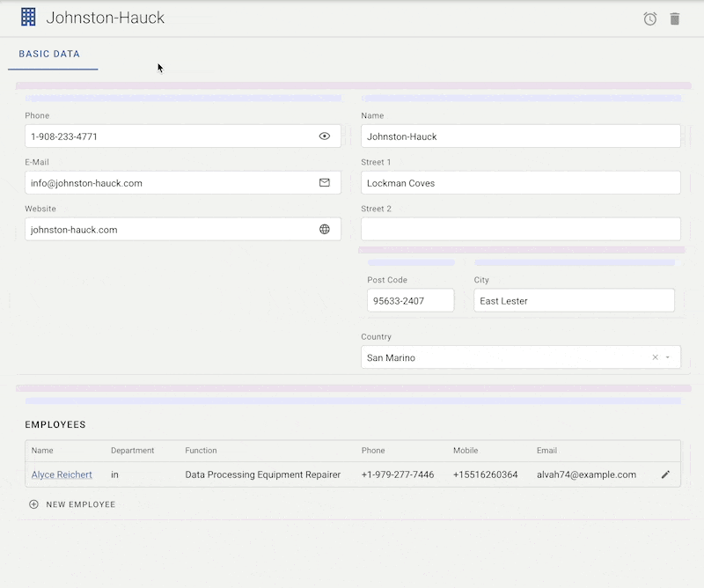Click the plus icon beside New Employee

pos(33,504)
